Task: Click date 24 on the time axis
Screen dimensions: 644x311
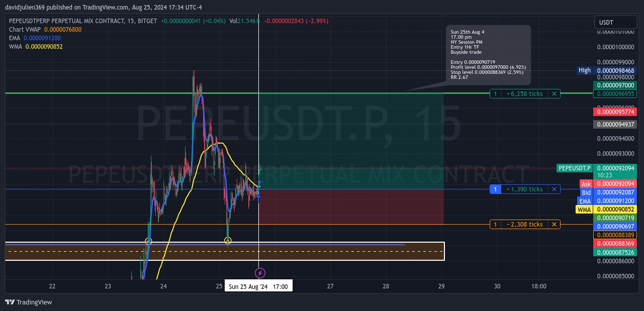Action: point(163,286)
